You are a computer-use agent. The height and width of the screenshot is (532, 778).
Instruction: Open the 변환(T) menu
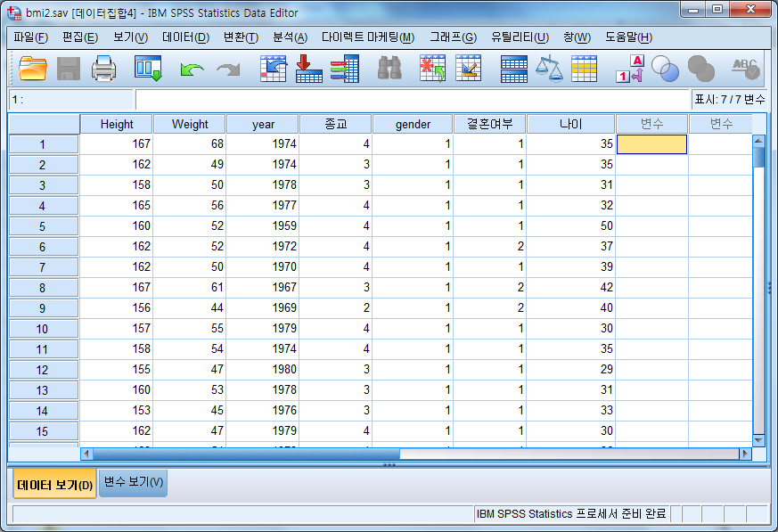[x=241, y=37]
